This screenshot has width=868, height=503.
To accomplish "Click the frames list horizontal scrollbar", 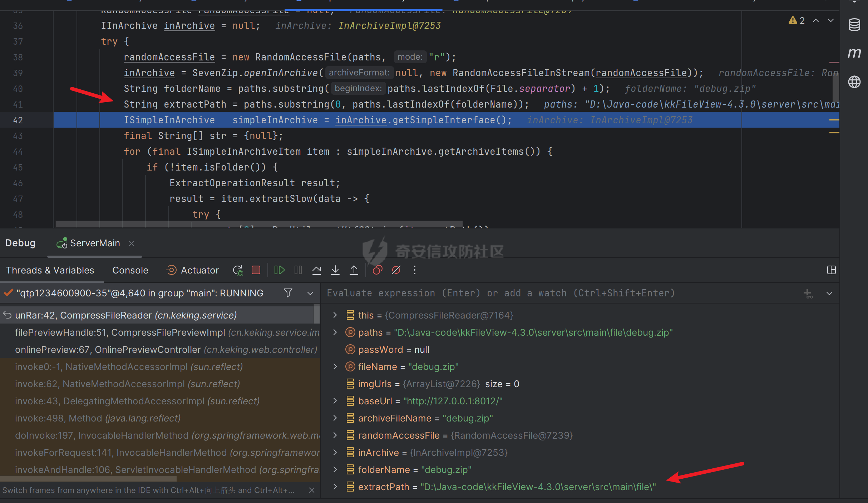I will tap(88, 479).
